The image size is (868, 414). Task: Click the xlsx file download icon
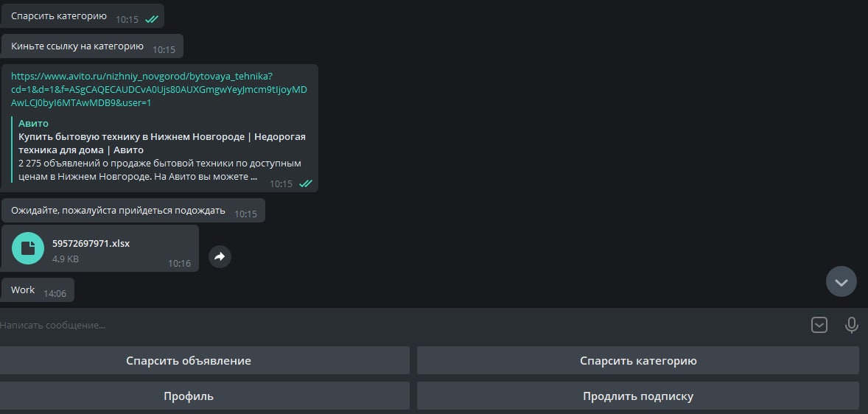coord(28,248)
